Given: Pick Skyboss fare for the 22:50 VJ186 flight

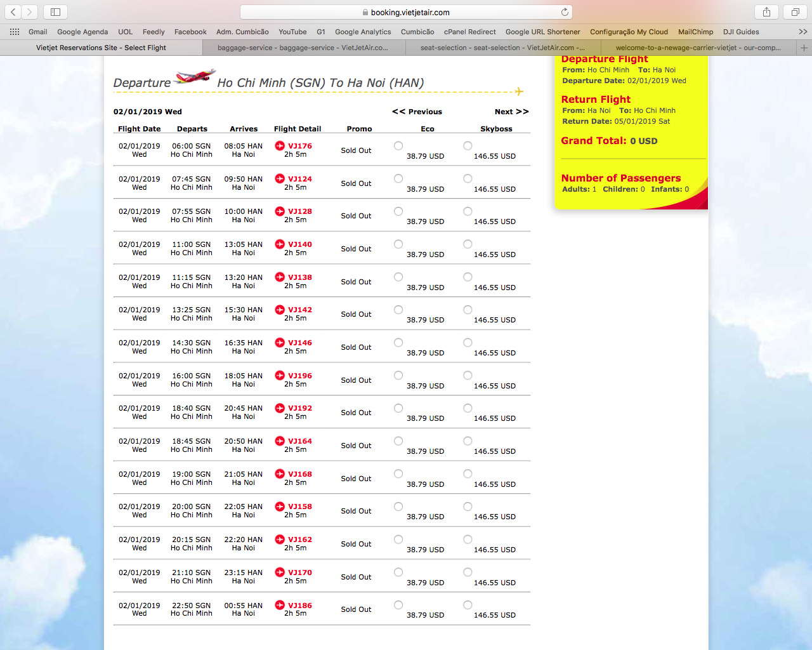Looking at the screenshot, I should 468,606.
